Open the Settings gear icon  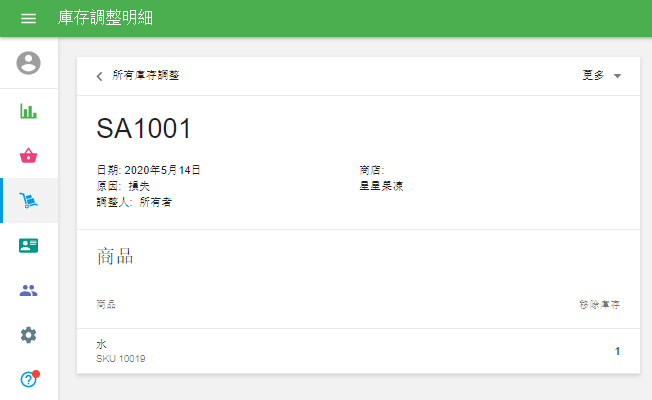point(29,335)
